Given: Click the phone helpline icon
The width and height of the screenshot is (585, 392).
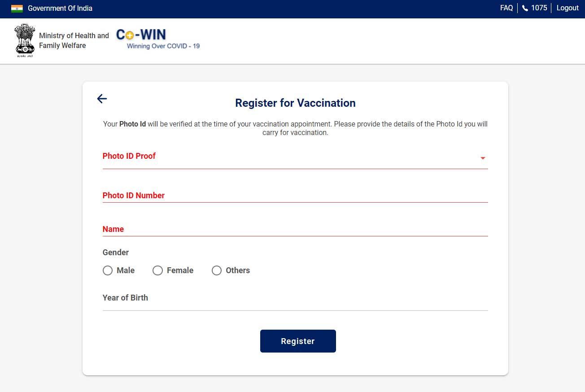Looking at the screenshot, I should [x=525, y=8].
